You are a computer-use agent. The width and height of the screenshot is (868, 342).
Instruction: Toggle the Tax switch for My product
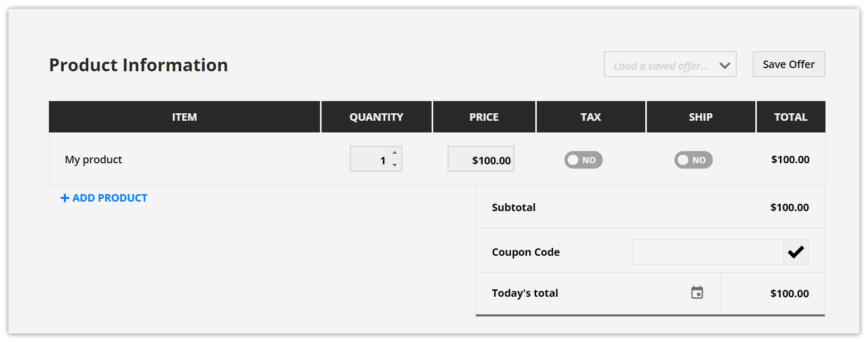click(x=583, y=160)
